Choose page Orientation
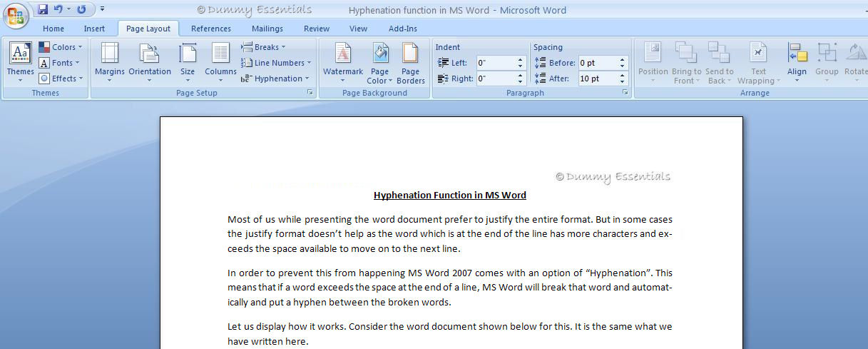Viewport: 868px width, 349px height. [150, 62]
